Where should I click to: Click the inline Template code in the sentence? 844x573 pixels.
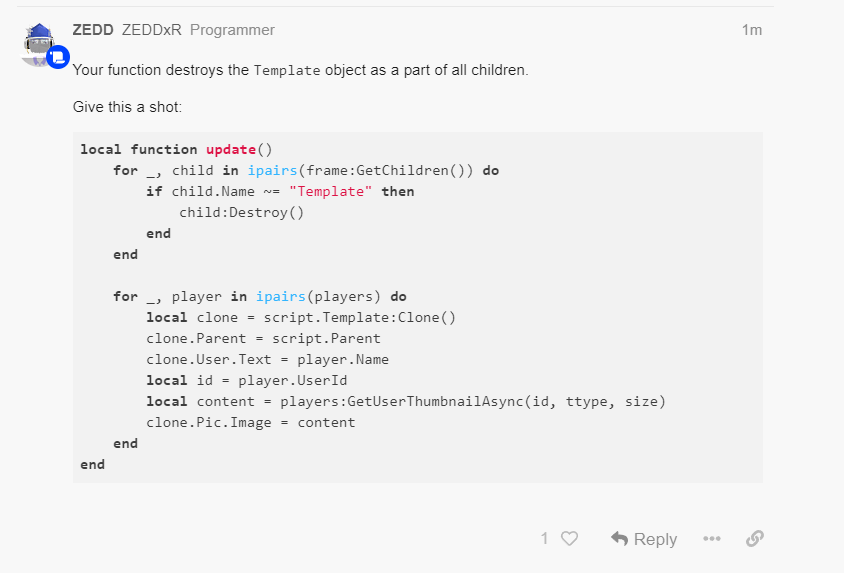click(x=287, y=71)
